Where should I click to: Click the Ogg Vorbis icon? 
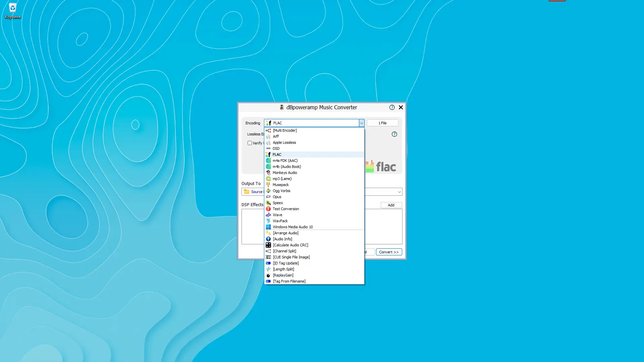(268, 191)
